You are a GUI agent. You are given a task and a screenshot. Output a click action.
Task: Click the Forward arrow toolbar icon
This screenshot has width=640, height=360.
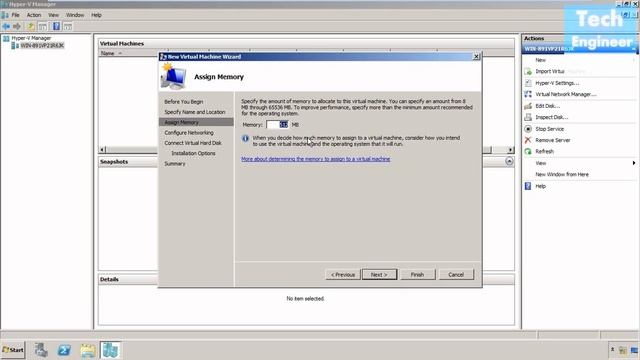(x=17, y=27)
